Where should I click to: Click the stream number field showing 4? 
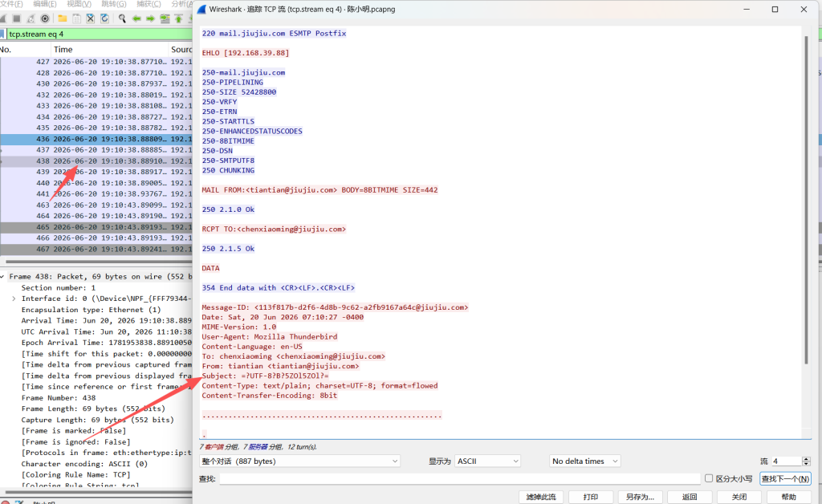tap(787, 461)
